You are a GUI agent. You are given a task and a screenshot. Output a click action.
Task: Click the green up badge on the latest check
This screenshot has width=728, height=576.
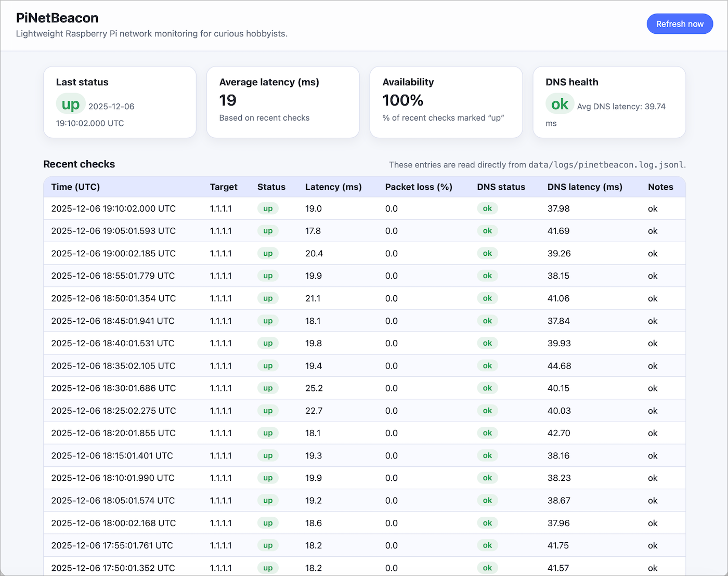[268, 208]
